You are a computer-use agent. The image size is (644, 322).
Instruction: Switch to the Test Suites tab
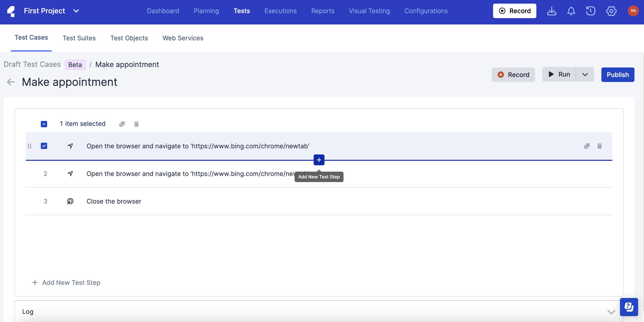point(79,38)
